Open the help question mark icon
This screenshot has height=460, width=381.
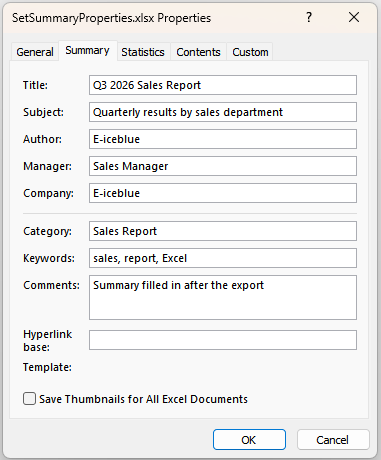coord(309,17)
